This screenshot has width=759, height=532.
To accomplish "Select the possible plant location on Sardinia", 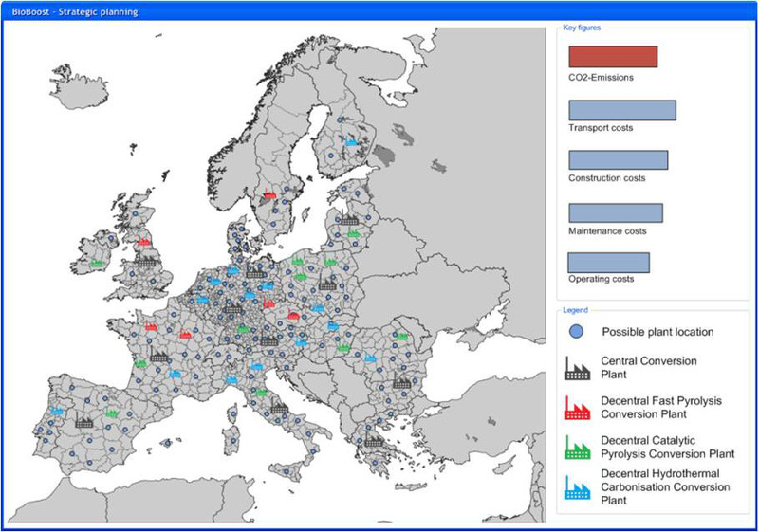I will [x=233, y=441].
